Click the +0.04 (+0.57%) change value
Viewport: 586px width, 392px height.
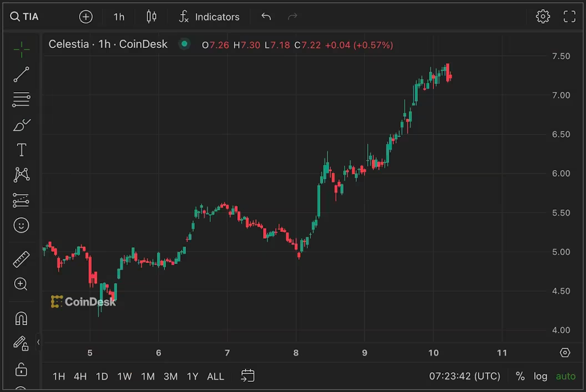[x=359, y=45]
